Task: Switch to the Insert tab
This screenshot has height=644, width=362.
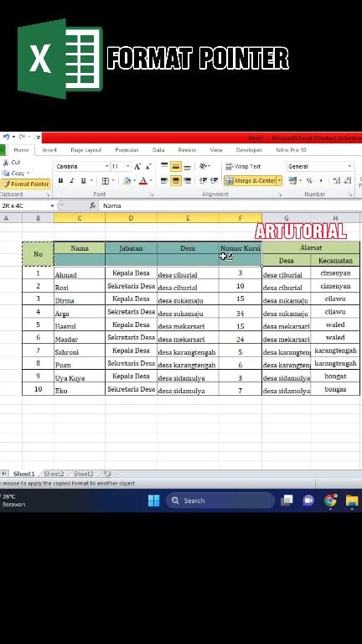Action: pyautogui.click(x=49, y=150)
